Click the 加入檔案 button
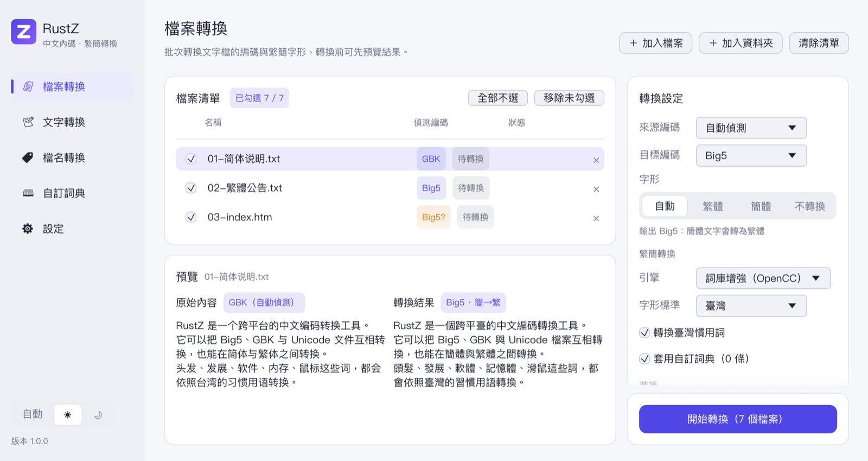Screen dimensions: 868x461 (x=656, y=43)
